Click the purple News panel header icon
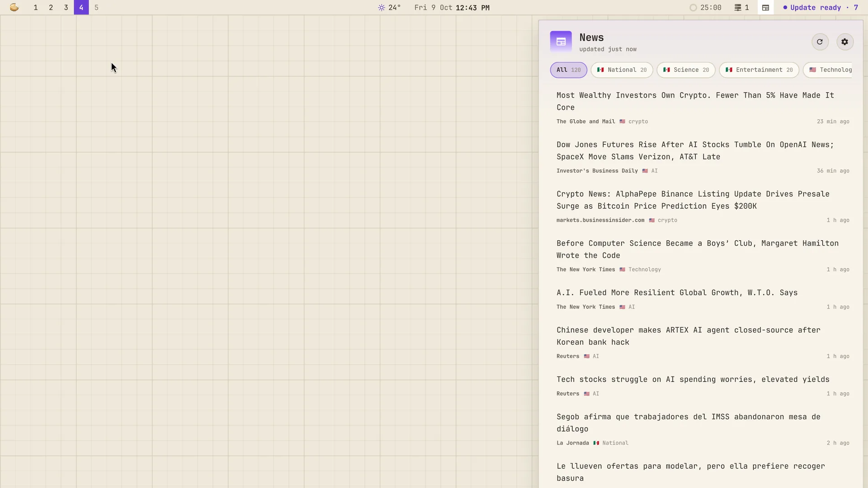 (x=561, y=42)
